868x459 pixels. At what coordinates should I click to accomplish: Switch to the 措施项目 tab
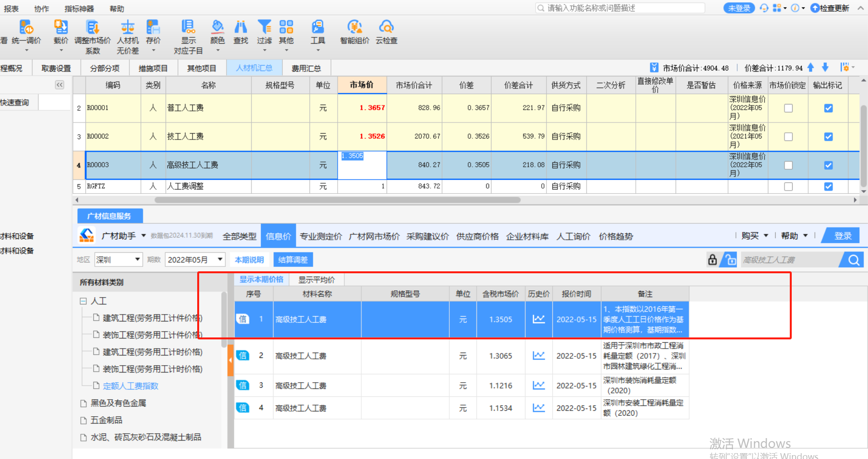(153, 68)
